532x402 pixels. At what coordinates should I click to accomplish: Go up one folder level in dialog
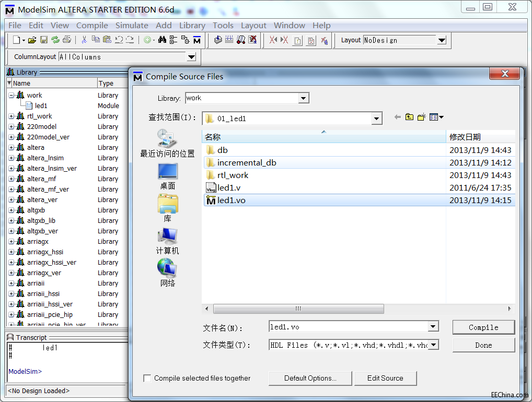coord(409,118)
